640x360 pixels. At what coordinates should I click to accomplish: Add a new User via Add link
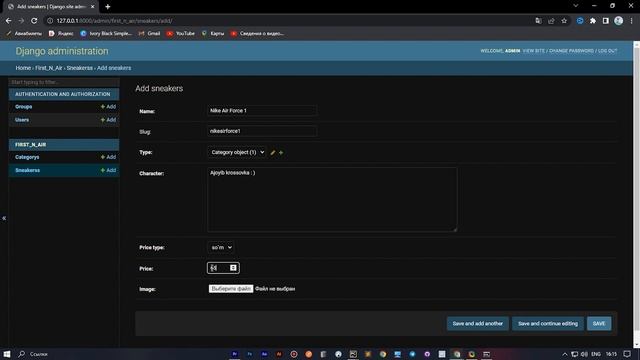point(109,120)
